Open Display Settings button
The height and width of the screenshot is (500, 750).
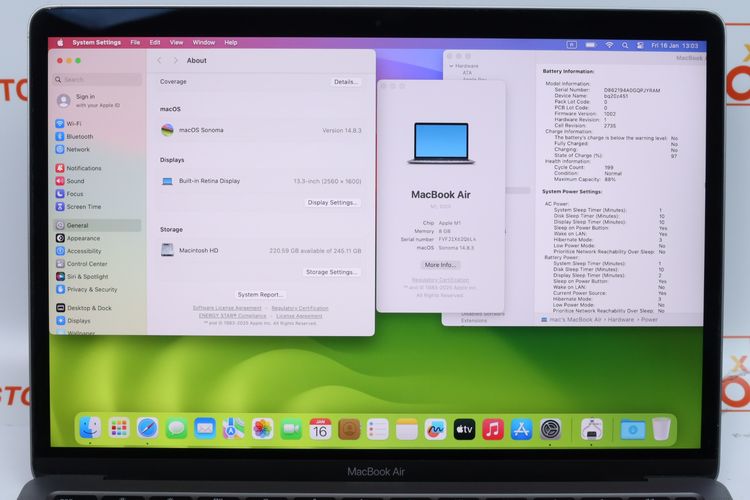click(x=332, y=202)
